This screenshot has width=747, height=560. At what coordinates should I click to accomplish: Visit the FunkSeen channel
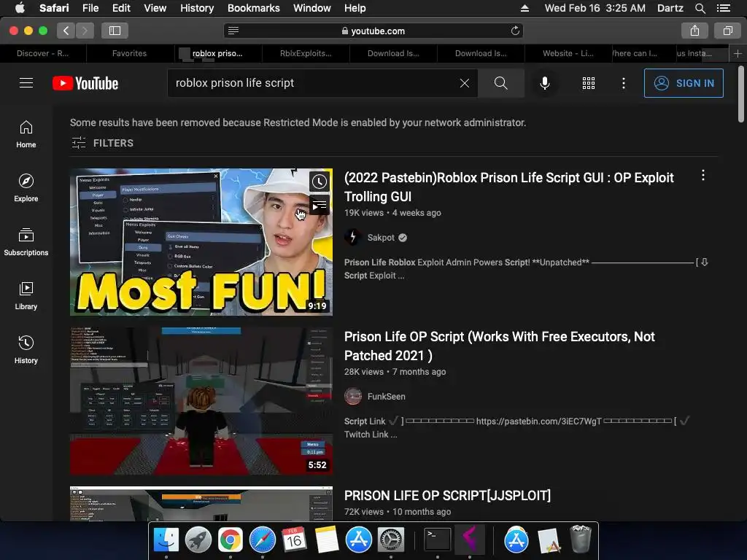(x=387, y=396)
